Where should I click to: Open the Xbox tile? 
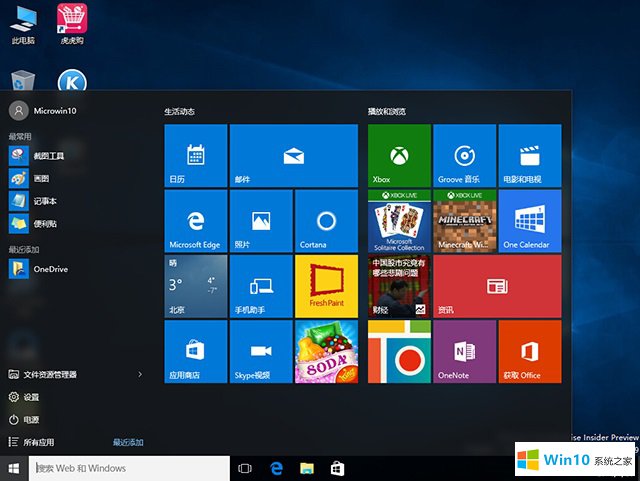(x=399, y=156)
